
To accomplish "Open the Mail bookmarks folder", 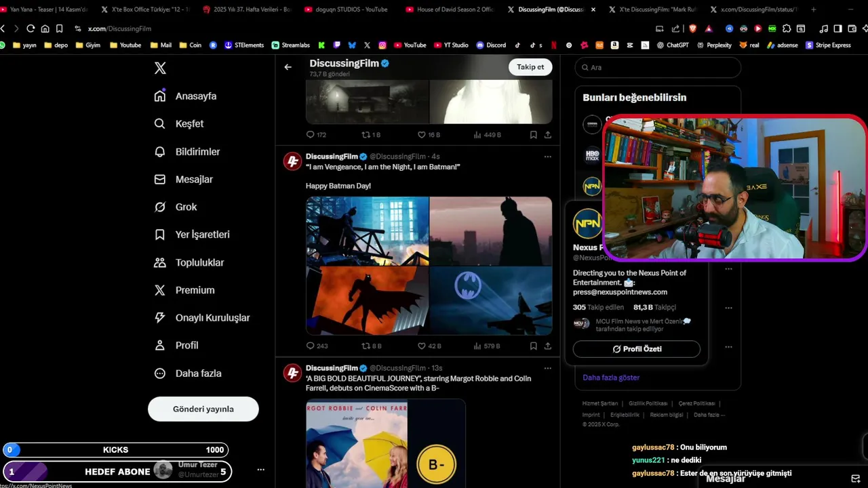I will click(161, 45).
